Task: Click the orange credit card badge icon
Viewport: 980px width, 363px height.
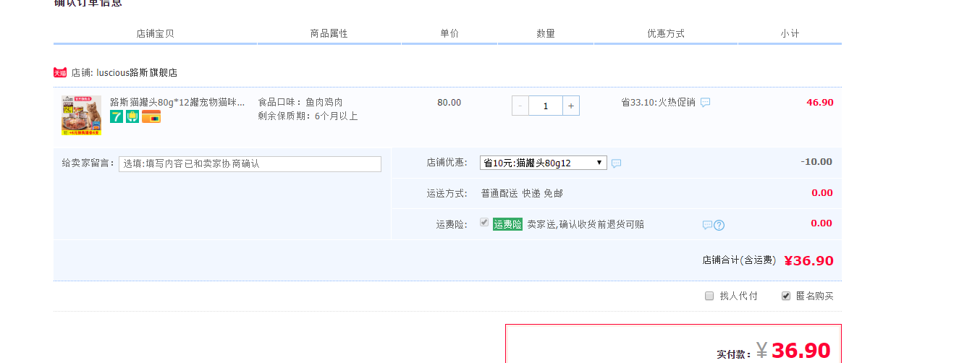Action: [151, 116]
